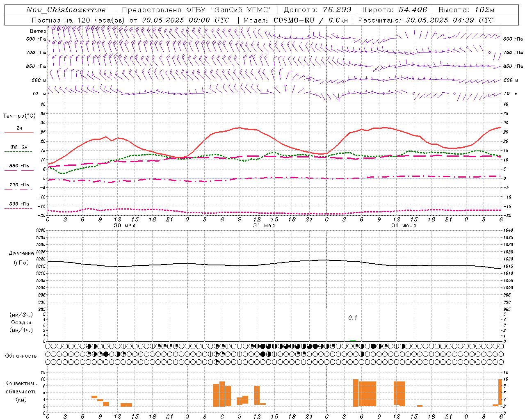Click the red '2м' legend line sample
The image size is (525, 420).
click(19, 132)
